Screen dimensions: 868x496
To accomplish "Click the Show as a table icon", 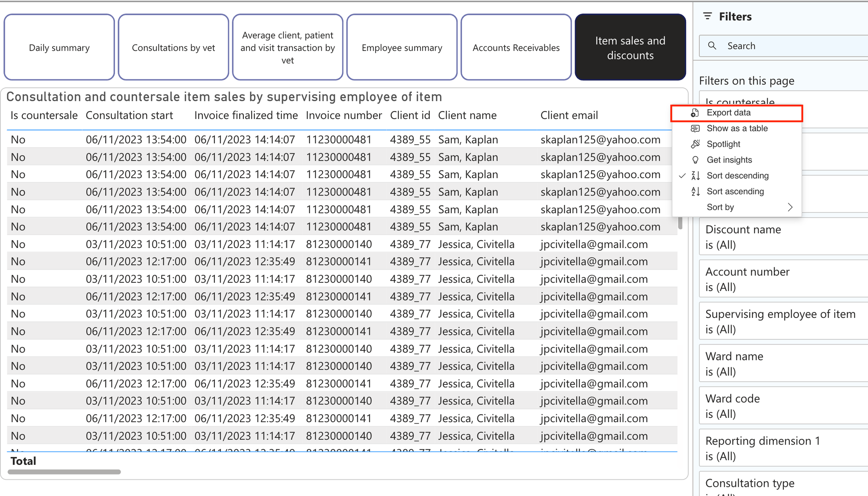I will [695, 129].
